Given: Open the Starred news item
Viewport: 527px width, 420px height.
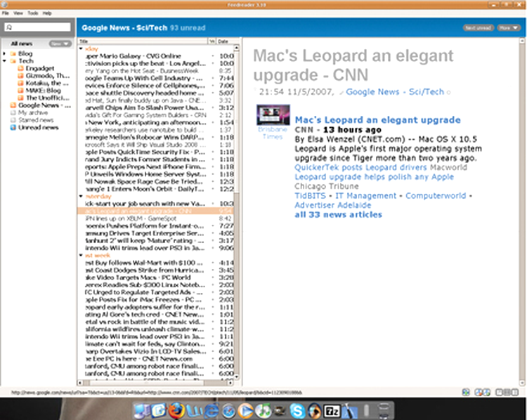Looking at the screenshot, I should tap(36, 120).
